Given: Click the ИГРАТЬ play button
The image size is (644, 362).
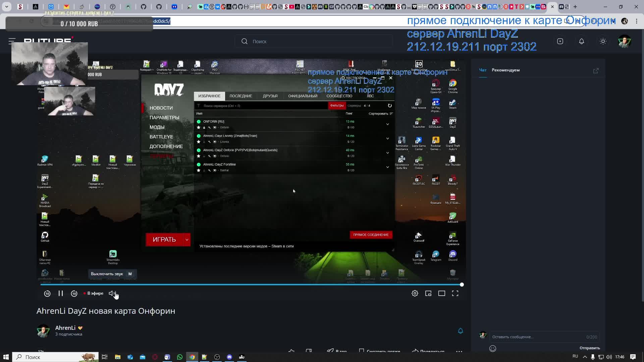Looking at the screenshot, I should coord(164,240).
